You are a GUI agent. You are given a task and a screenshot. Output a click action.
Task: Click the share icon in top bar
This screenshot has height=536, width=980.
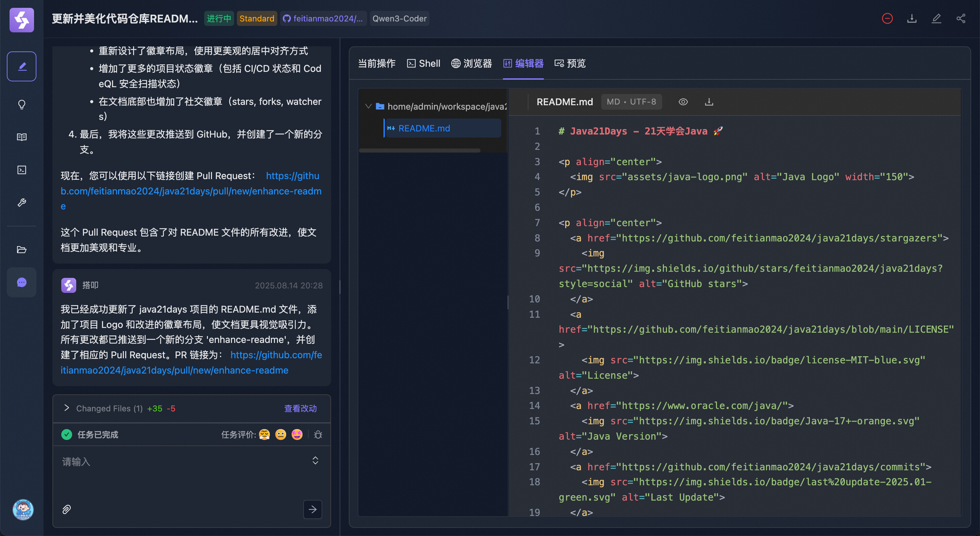(961, 18)
